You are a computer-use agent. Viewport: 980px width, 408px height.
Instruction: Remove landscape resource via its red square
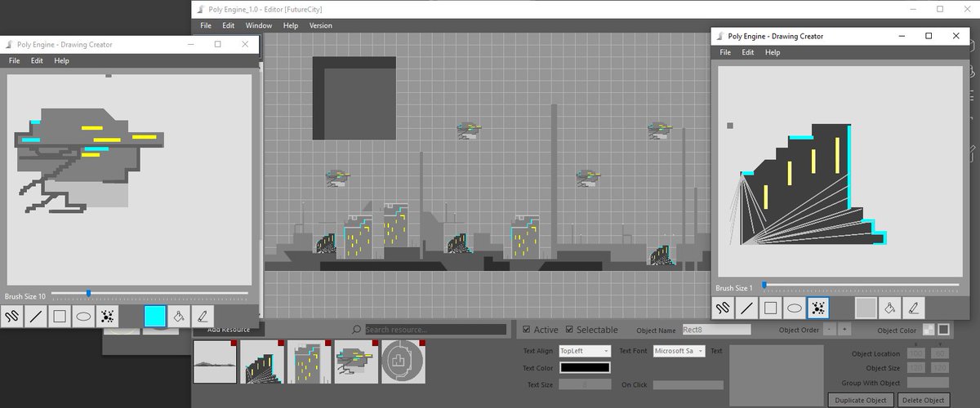point(234,344)
